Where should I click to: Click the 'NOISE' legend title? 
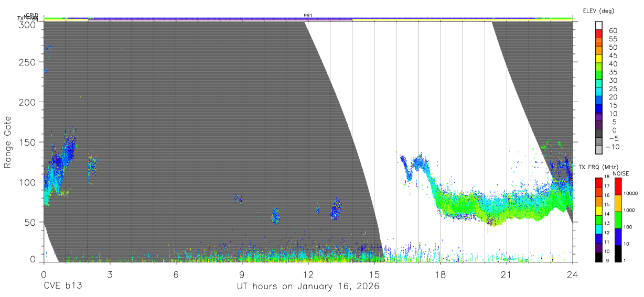point(620,173)
